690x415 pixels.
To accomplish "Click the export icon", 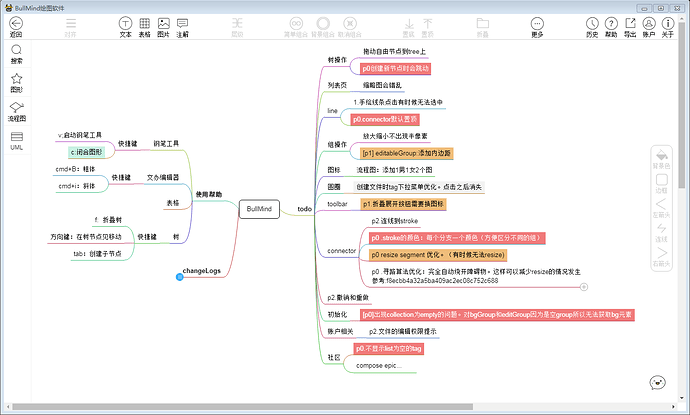I will pyautogui.click(x=630, y=23).
